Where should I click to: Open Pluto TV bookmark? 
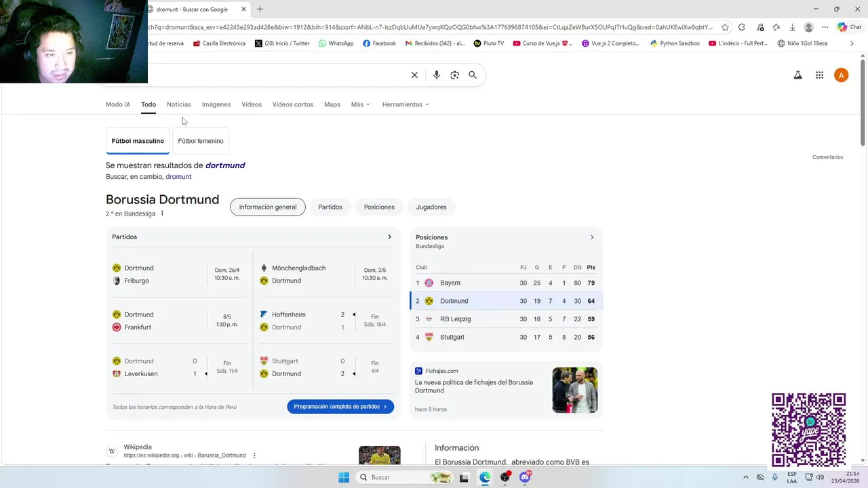(488, 43)
